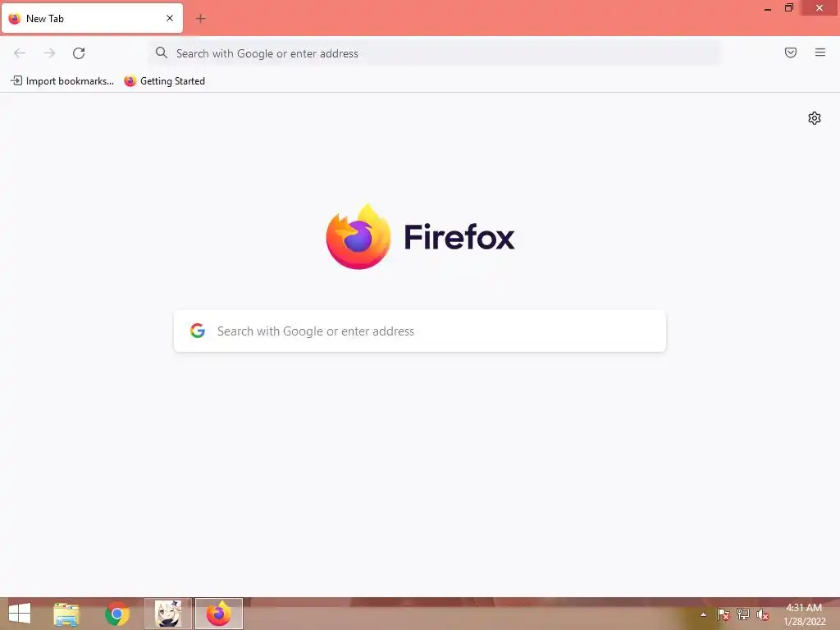Click the Forward navigation arrow
This screenshot has height=630, width=840.
[49, 53]
